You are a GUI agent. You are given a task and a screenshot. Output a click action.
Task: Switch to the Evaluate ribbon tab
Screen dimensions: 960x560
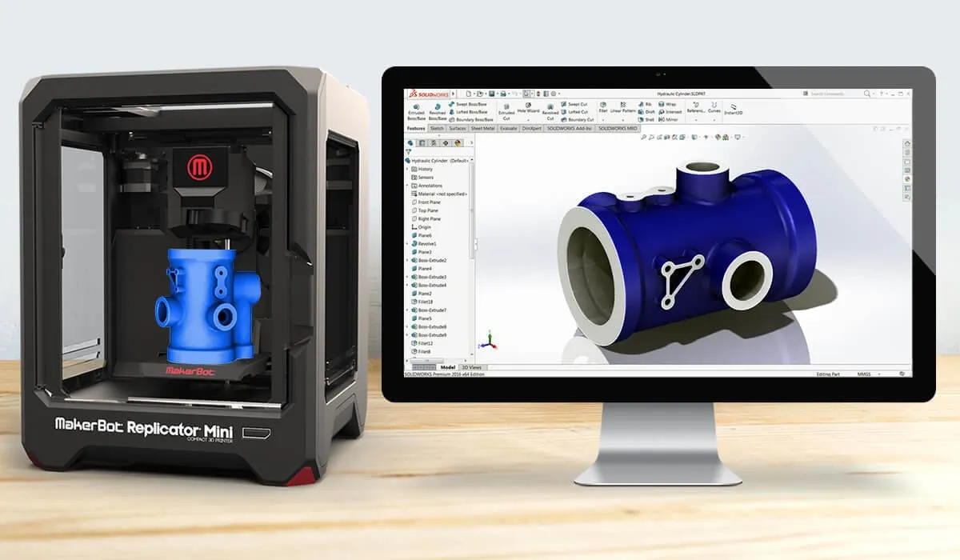click(x=509, y=128)
